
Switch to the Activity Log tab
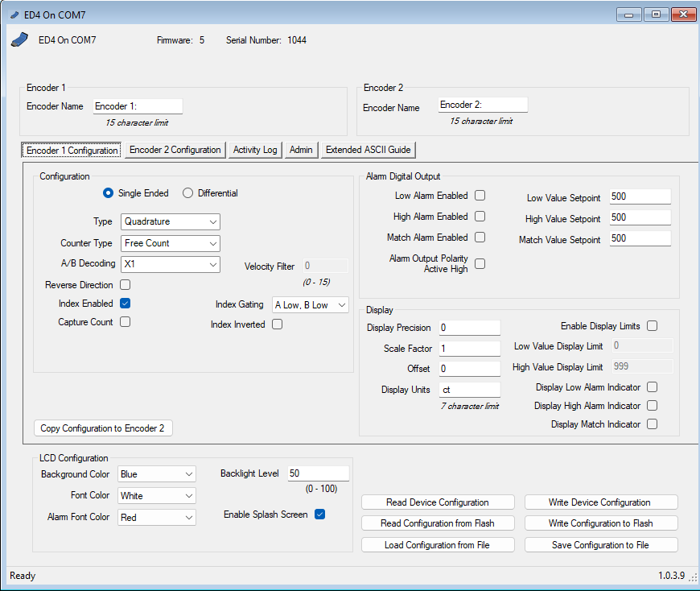pyautogui.click(x=254, y=150)
